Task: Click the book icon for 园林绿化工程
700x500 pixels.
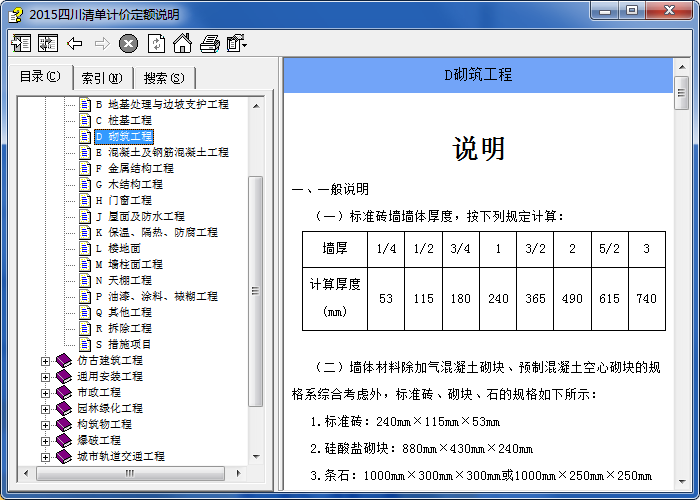Action: pos(64,409)
